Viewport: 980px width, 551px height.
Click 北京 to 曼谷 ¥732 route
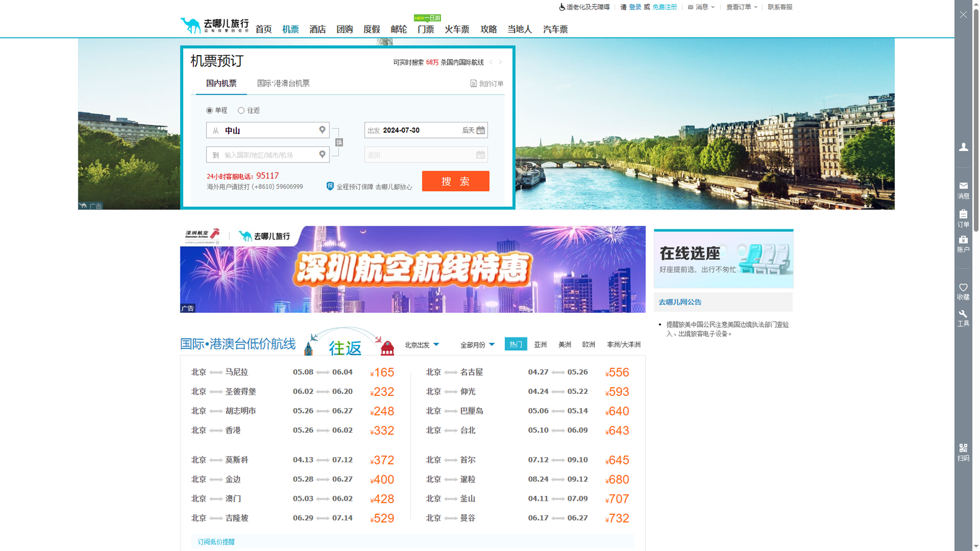pos(527,518)
